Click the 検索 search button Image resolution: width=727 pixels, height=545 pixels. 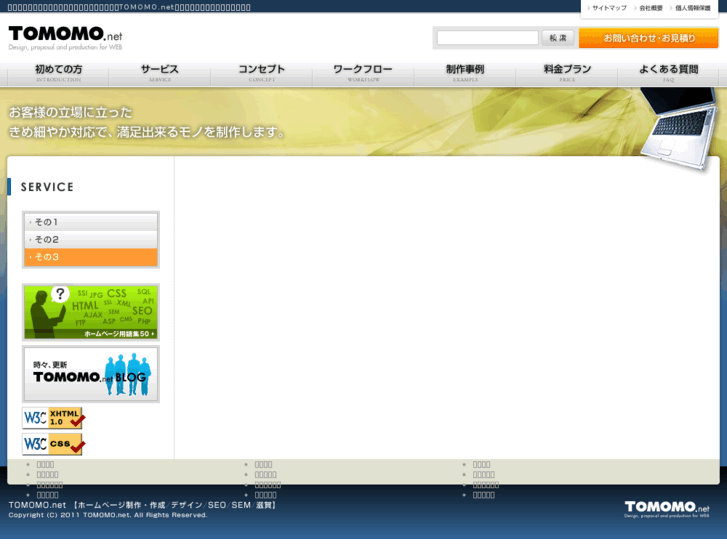[558, 38]
